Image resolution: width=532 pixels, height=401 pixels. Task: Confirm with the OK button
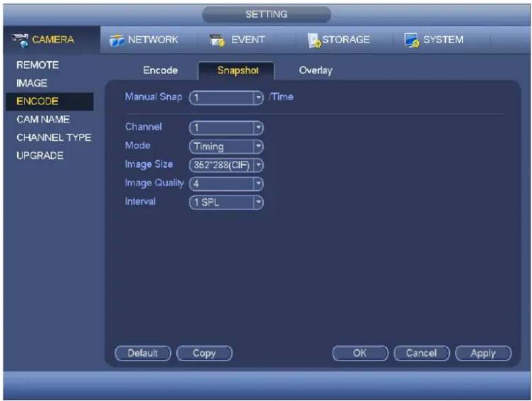pyautogui.click(x=360, y=353)
